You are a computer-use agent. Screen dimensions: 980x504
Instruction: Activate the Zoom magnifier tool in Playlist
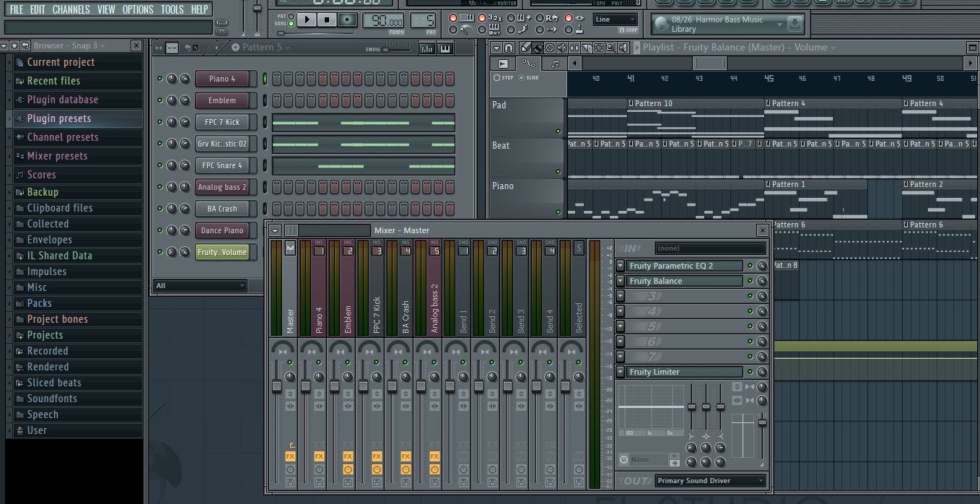tap(611, 48)
